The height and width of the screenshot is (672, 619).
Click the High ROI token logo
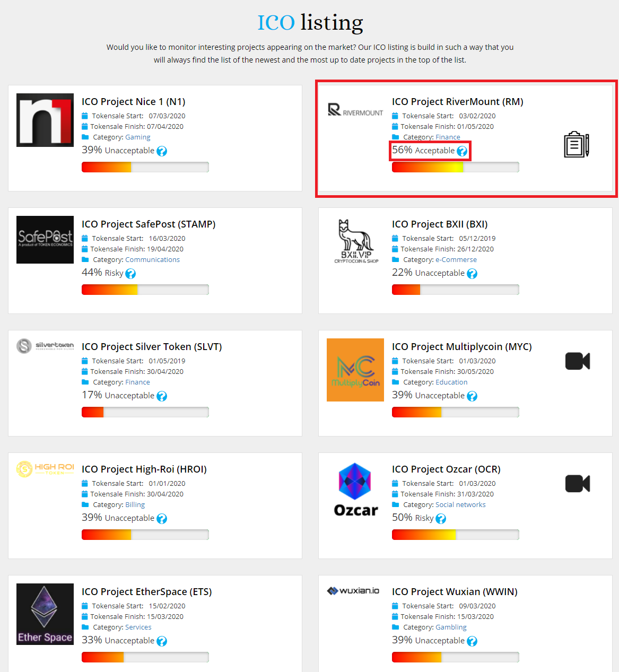point(45,469)
